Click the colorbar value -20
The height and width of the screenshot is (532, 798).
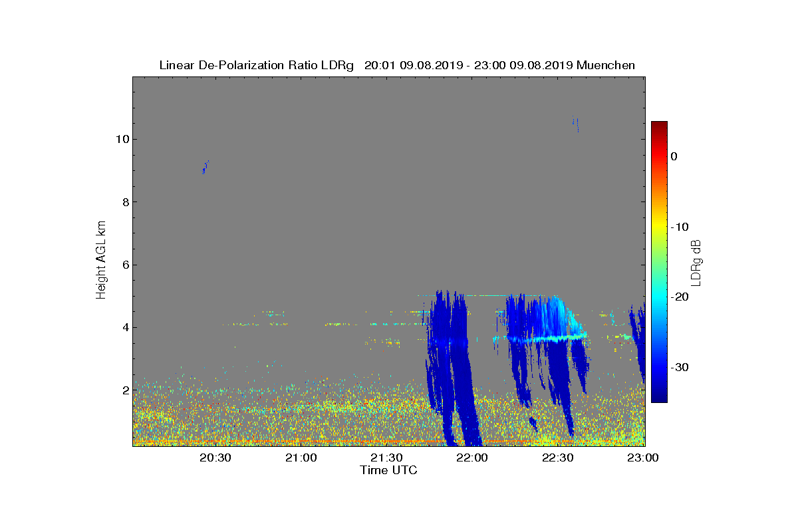point(680,297)
